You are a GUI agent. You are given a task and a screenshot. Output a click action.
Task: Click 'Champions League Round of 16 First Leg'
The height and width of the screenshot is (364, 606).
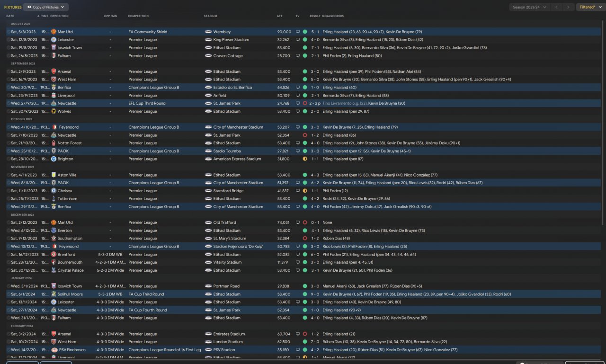coord(165,350)
